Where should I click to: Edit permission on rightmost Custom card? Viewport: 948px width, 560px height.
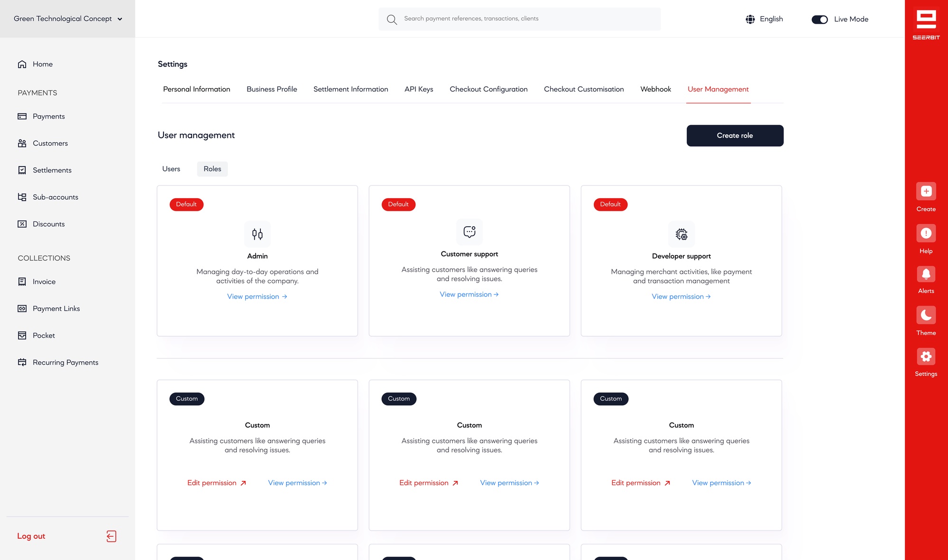pyautogui.click(x=641, y=483)
